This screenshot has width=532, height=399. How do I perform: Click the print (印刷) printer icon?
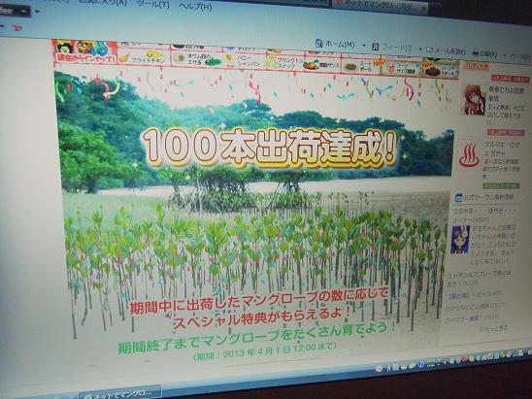[x=476, y=53]
